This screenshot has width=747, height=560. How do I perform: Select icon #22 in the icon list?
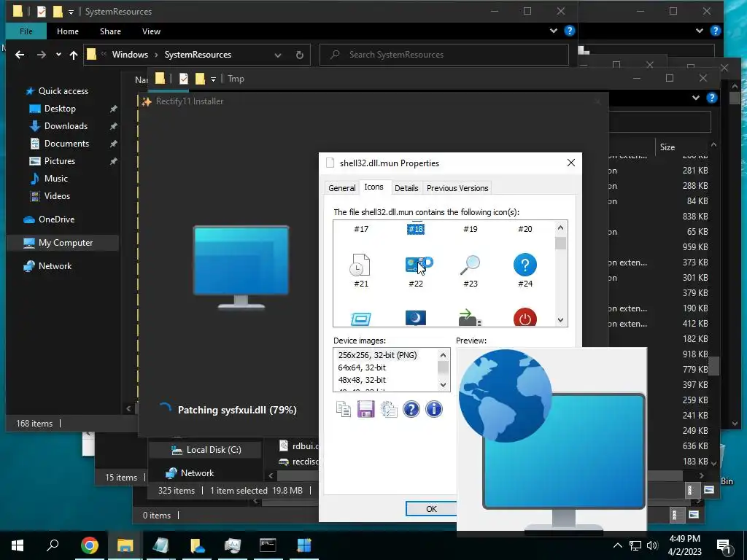[x=416, y=265]
